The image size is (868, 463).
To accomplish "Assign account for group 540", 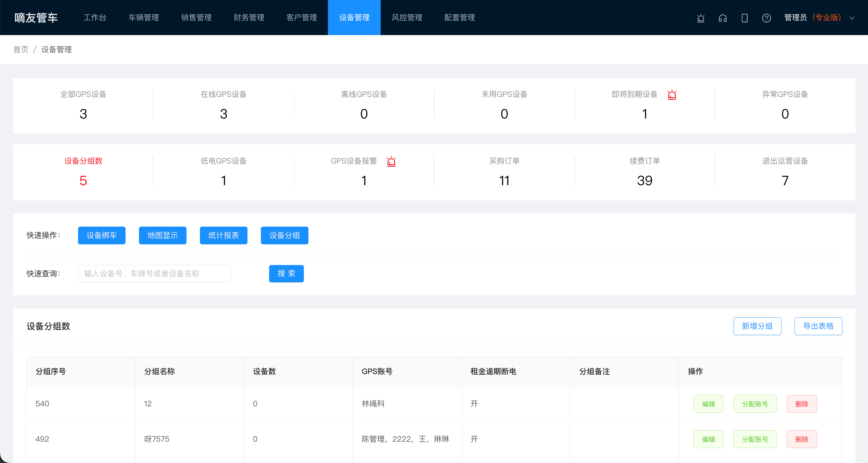I will coord(755,404).
